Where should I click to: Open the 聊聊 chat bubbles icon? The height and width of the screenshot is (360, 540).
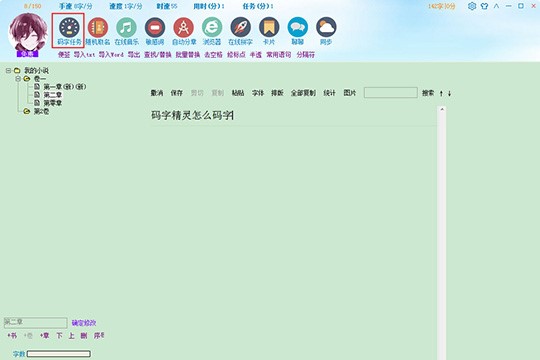[298, 28]
